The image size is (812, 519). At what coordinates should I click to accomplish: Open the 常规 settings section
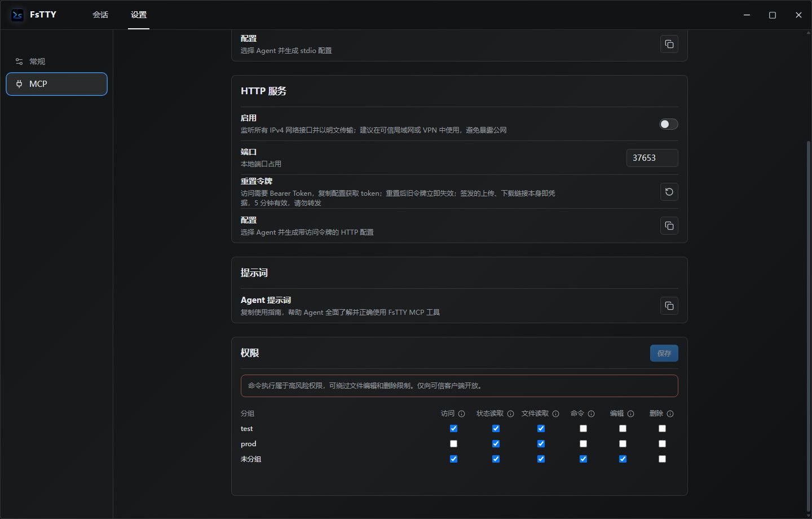tap(56, 61)
